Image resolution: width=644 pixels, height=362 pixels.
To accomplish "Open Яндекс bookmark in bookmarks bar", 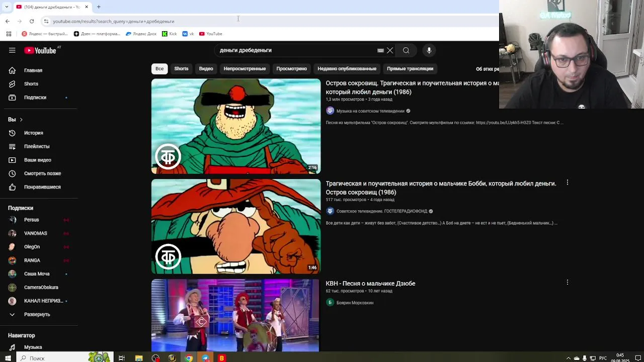I will point(45,34).
